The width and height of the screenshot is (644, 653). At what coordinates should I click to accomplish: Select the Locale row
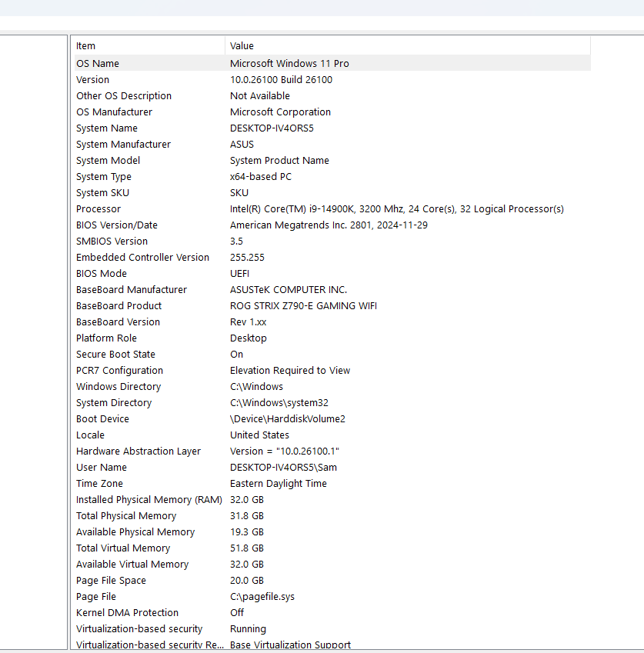(x=332, y=435)
